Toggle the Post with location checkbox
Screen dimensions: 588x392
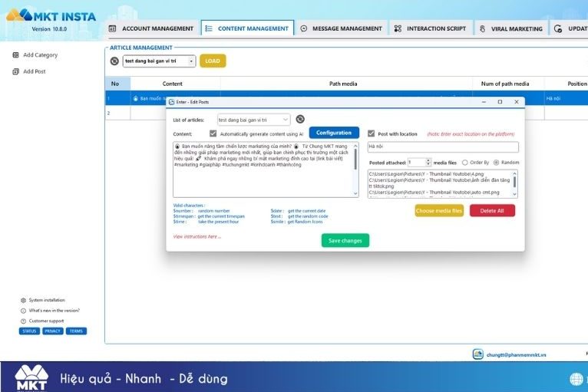tap(372, 133)
